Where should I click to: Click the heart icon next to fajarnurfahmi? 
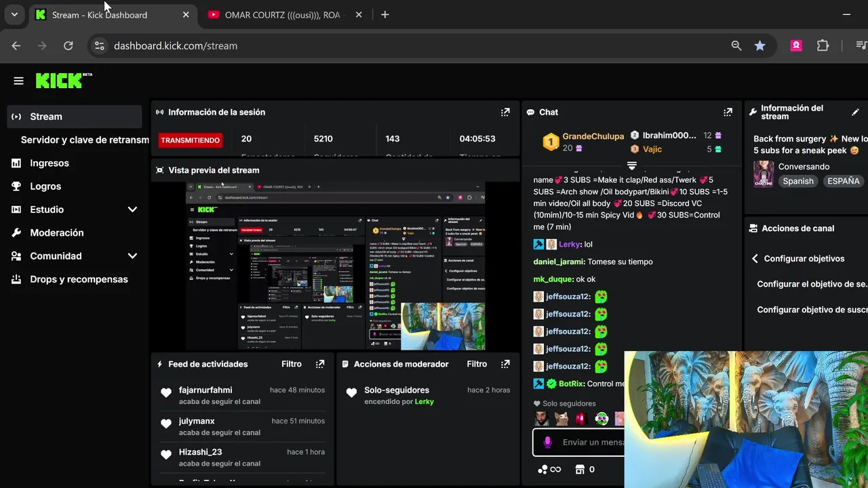166,393
